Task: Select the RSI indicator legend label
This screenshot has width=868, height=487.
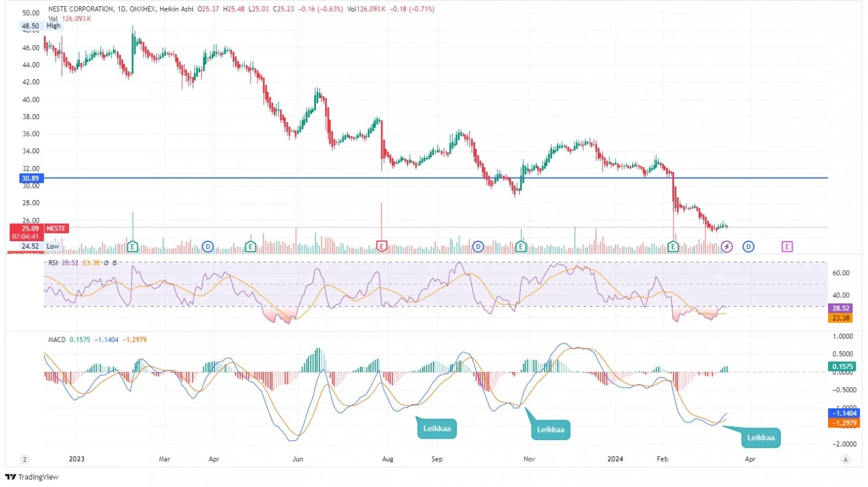Action: coord(53,263)
